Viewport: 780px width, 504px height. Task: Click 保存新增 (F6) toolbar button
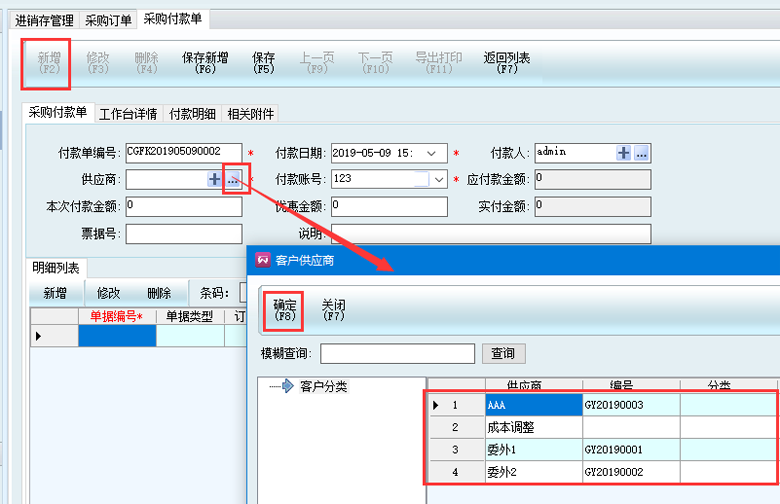click(x=206, y=63)
